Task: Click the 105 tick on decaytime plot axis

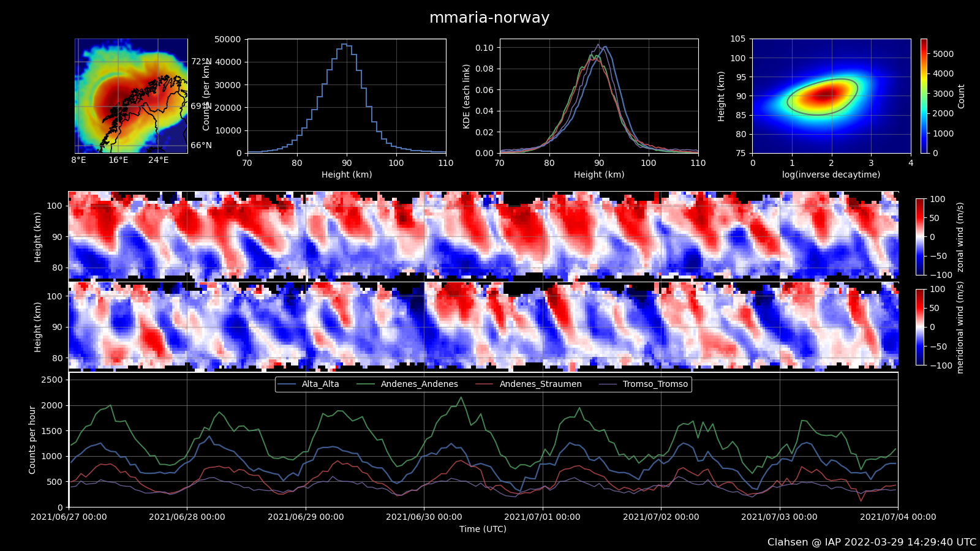Action: (x=738, y=39)
